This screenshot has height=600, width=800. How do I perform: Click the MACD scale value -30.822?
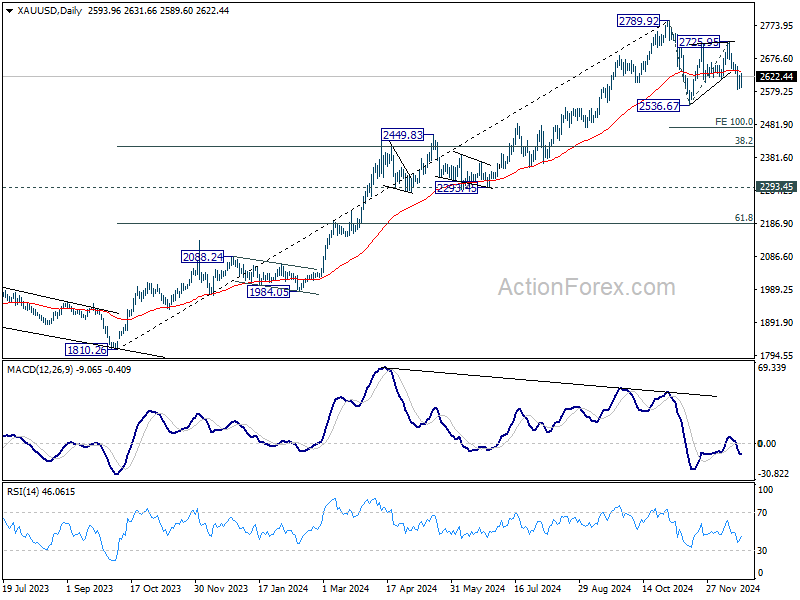point(773,474)
